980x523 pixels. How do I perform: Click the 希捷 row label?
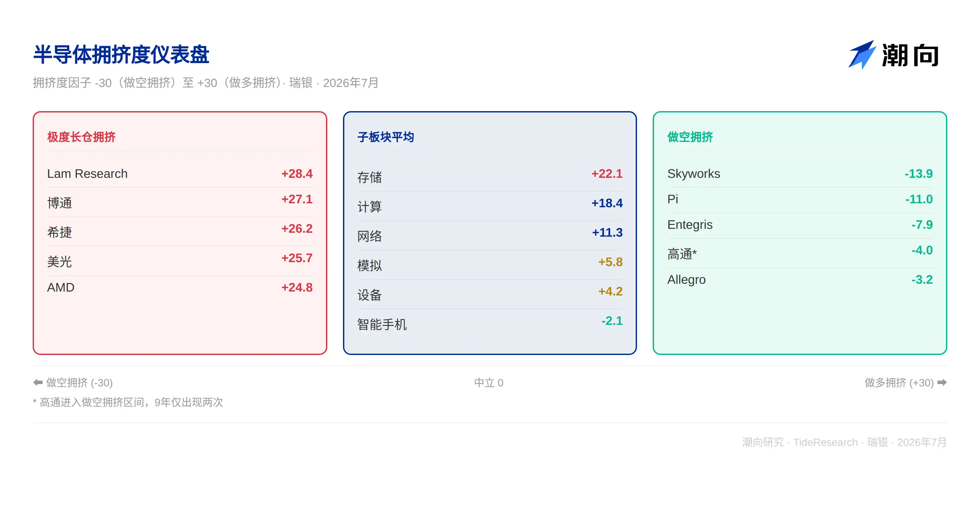point(59,232)
